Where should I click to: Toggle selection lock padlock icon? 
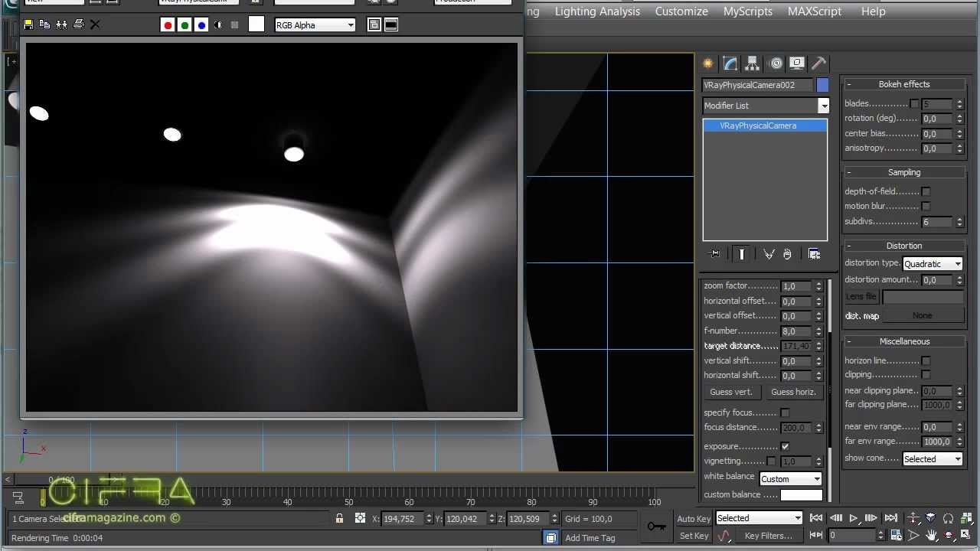pos(339,519)
